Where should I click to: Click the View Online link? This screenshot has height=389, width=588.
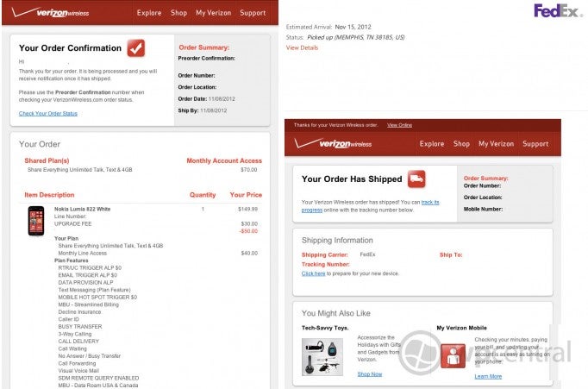399,125
